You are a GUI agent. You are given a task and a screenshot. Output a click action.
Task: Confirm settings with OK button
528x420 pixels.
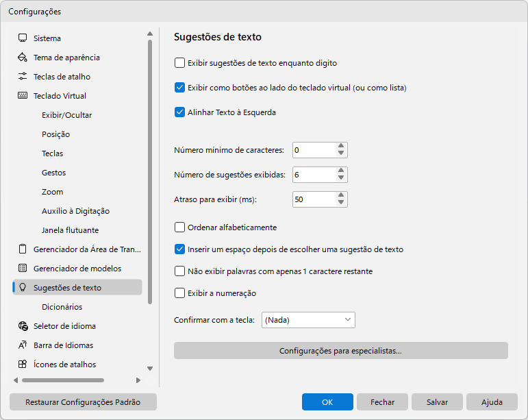coord(327,402)
